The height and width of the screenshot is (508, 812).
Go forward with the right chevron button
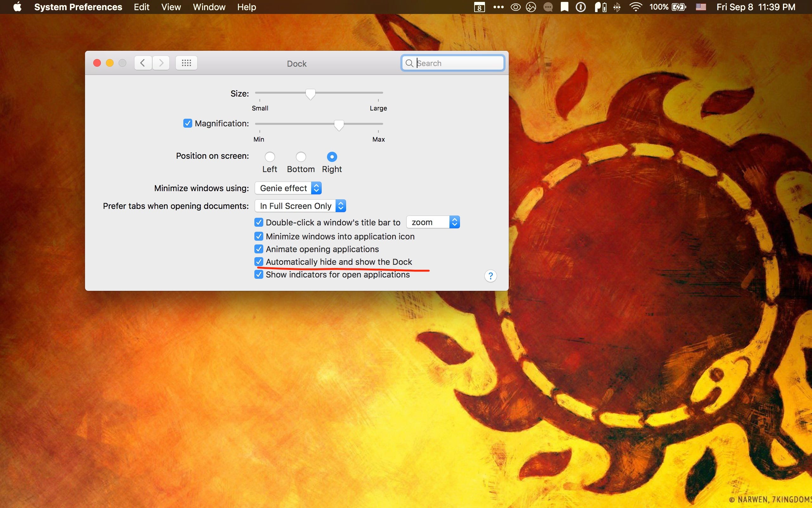[161, 63]
